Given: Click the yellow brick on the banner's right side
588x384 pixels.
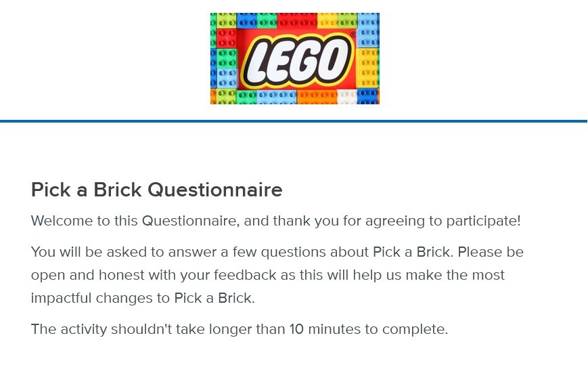Looking at the screenshot, I should (367, 68).
